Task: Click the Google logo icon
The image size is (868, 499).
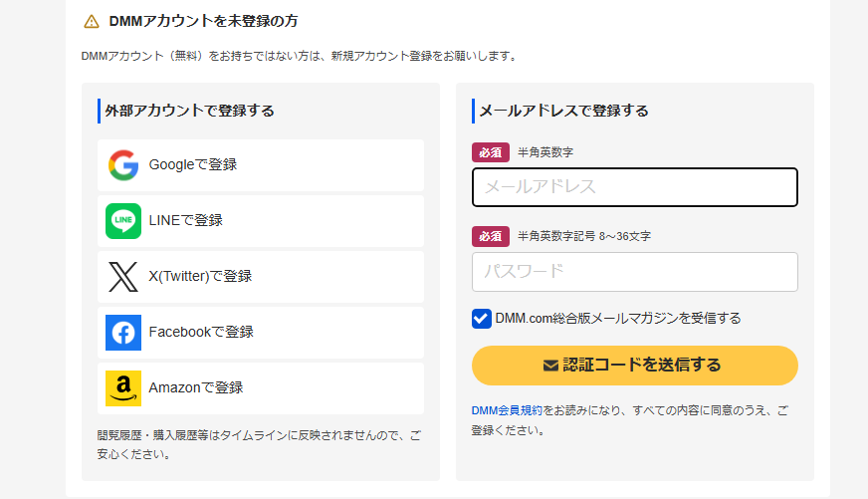Action: [123, 165]
